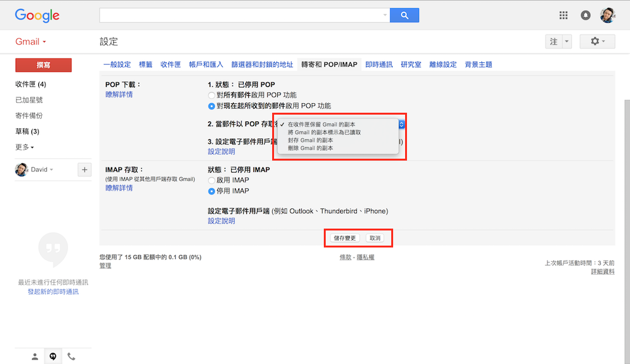630x364 pixels.
Task: Open the Google apps grid
Action: click(563, 15)
